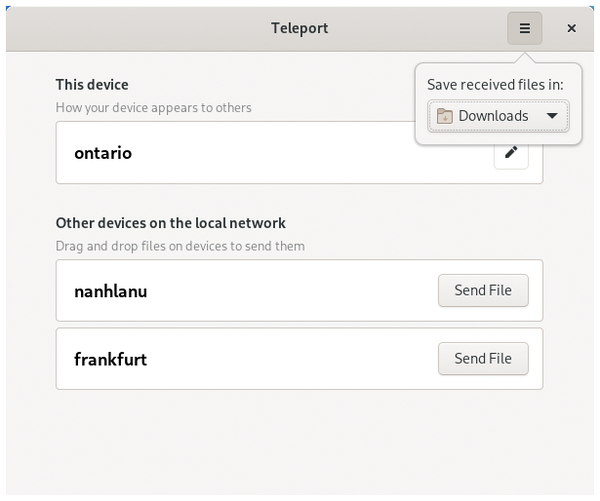Click the "How your device appears to others" text
Viewport: 600px width, 501px height.
click(153, 108)
